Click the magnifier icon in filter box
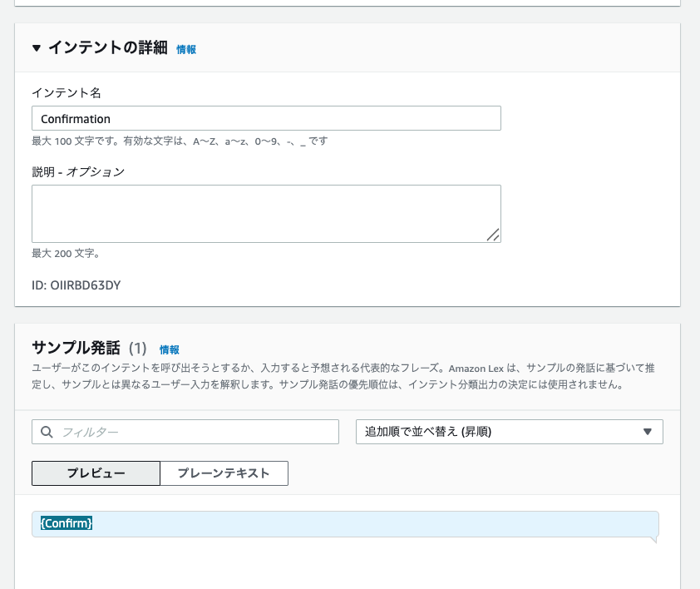The height and width of the screenshot is (589, 700). tap(47, 432)
